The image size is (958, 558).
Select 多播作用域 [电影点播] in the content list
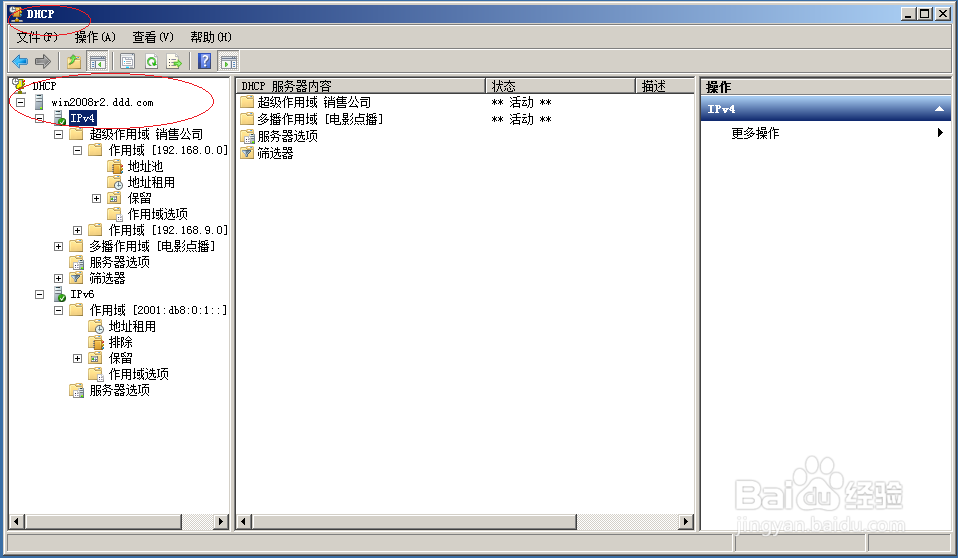click(x=320, y=119)
